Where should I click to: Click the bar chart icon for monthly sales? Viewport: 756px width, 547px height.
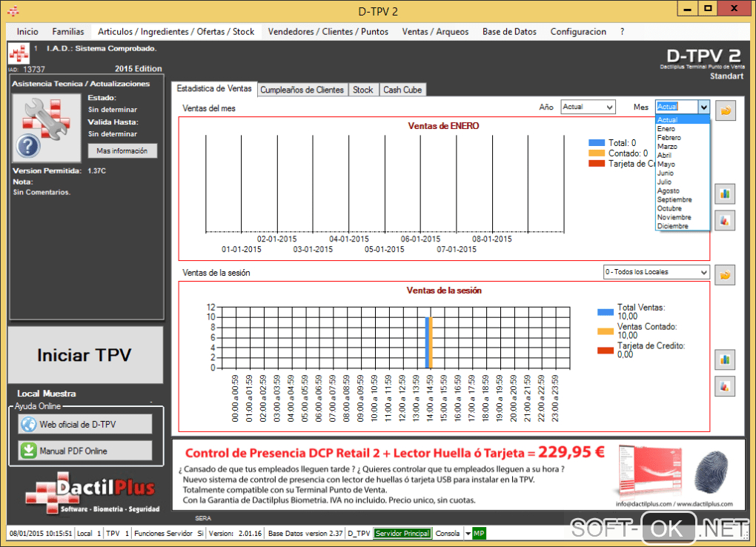coord(725,194)
